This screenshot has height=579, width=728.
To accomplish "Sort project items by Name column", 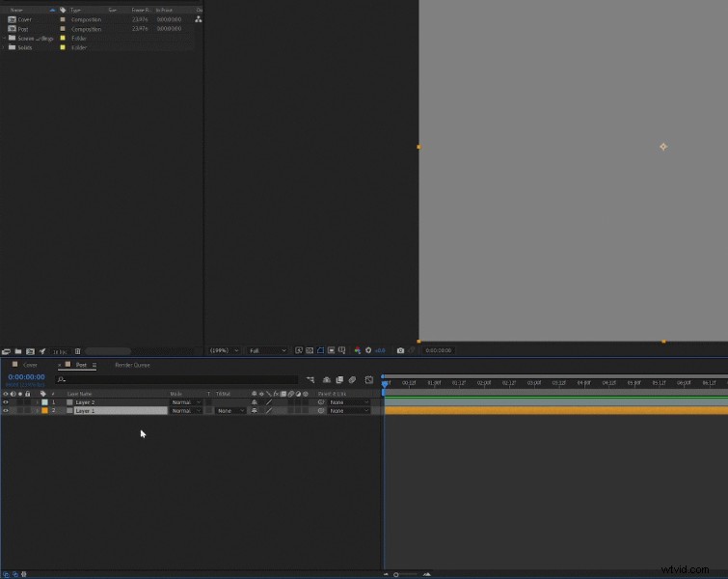I will click(x=16, y=10).
